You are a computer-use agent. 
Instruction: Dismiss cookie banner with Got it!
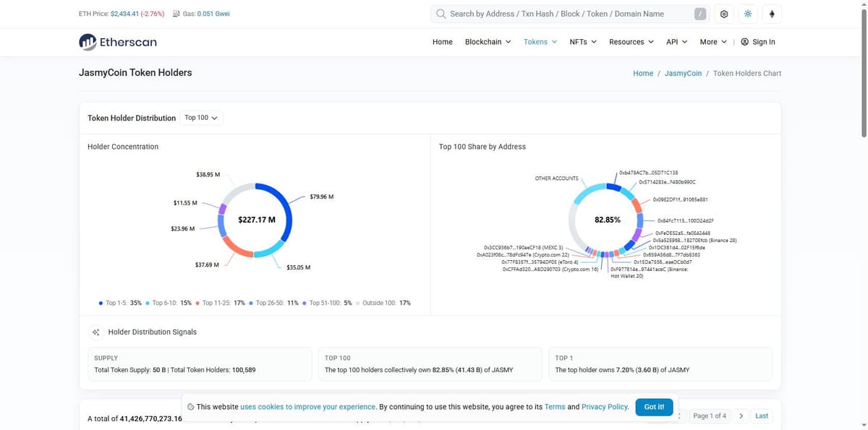coord(654,407)
